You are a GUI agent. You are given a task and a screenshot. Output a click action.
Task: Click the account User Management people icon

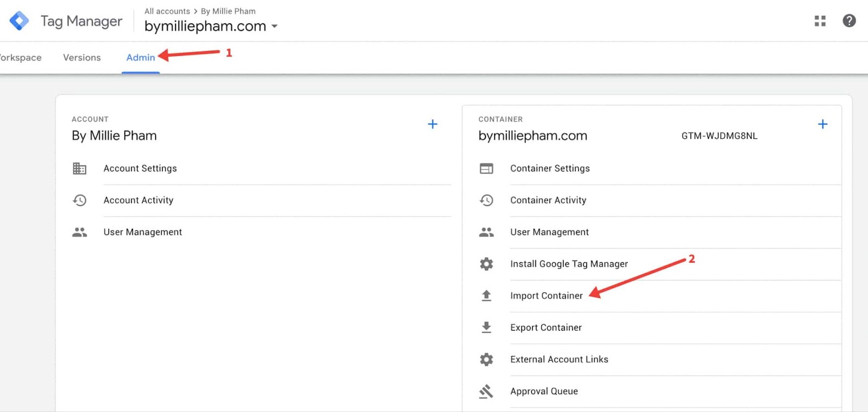point(80,232)
